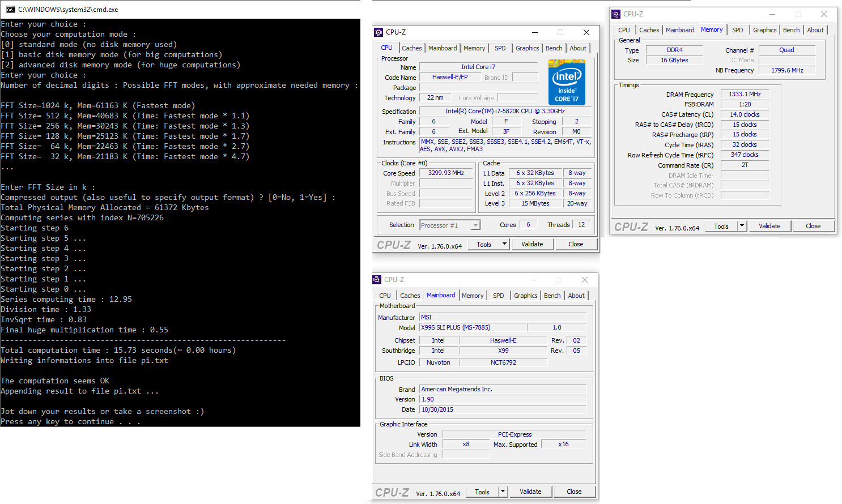
Task: Open the Graphics tab in the CPU window
Action: pyautogui.click(x=528, y=48)
